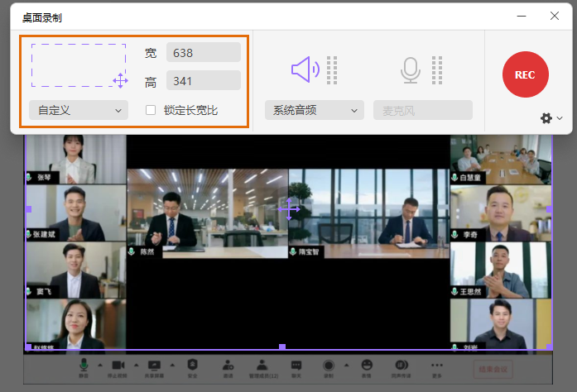Minimize the 桌面录制 recorder window

[522, 16]
